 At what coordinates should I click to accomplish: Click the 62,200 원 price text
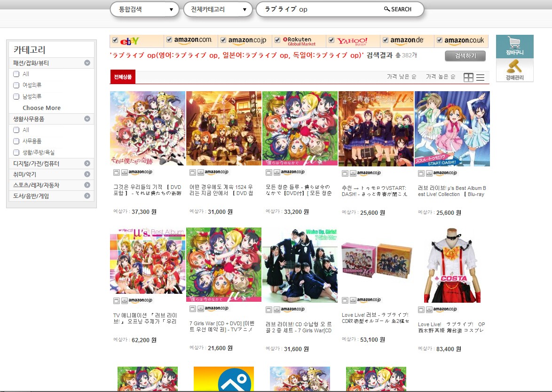click(144, 340)
